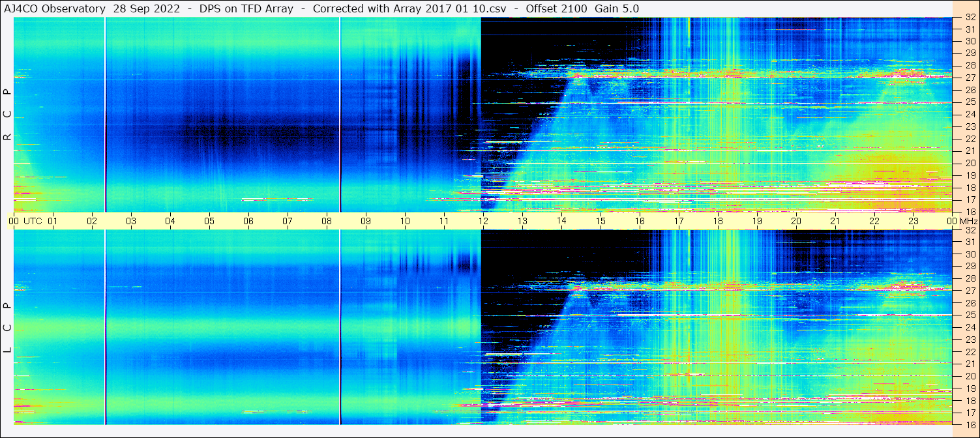The image size is (980, 438).
Task: Select hour marker 21 on the UTC axis
Action: [835, 221]
